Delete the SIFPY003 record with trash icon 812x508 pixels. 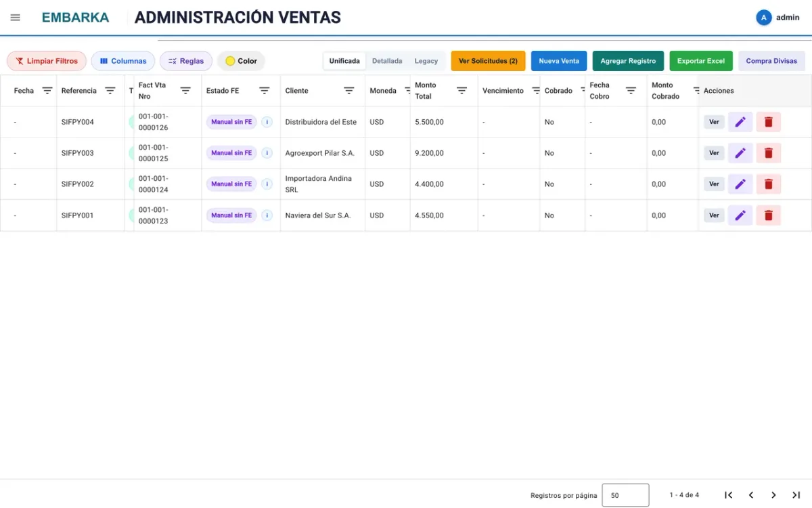[769, 153]
